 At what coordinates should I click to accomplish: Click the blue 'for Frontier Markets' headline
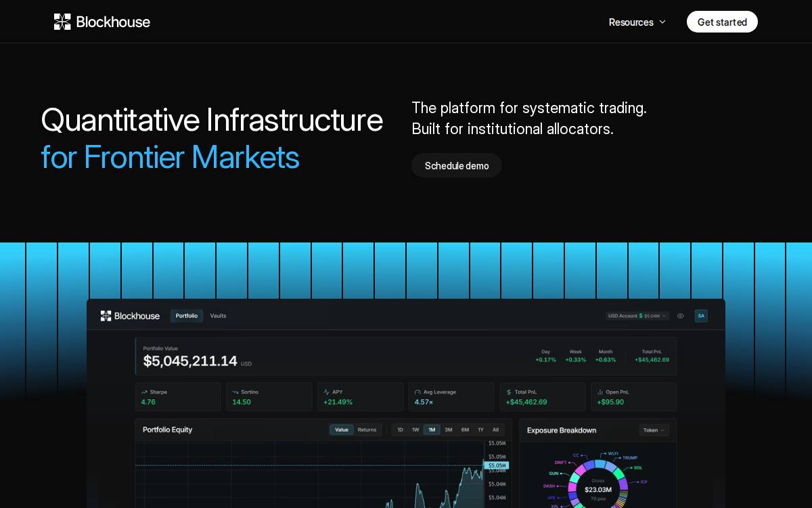pos(170,157)
